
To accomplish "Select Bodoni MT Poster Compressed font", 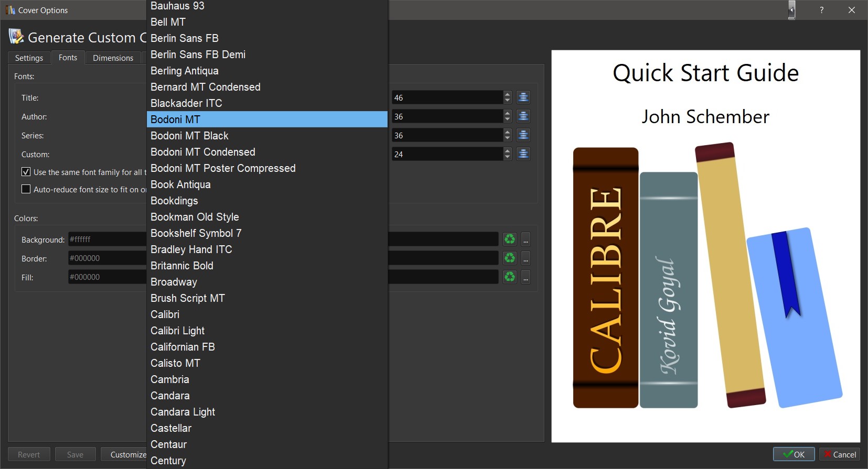I will [267, 168].
